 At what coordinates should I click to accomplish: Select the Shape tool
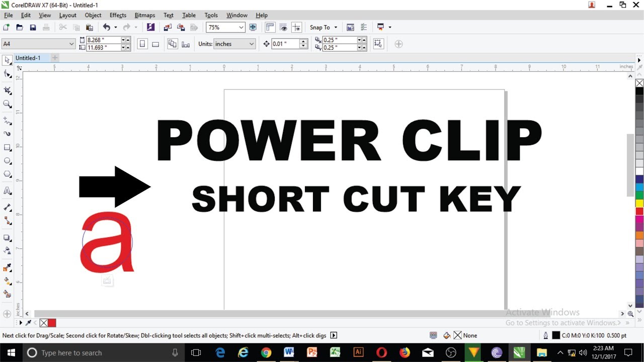point(7,74)
